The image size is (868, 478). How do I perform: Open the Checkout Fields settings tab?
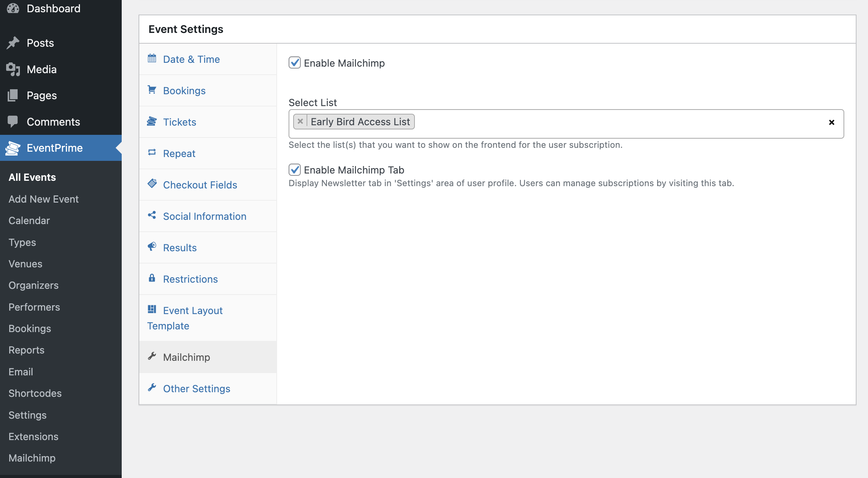click(200, 185)
